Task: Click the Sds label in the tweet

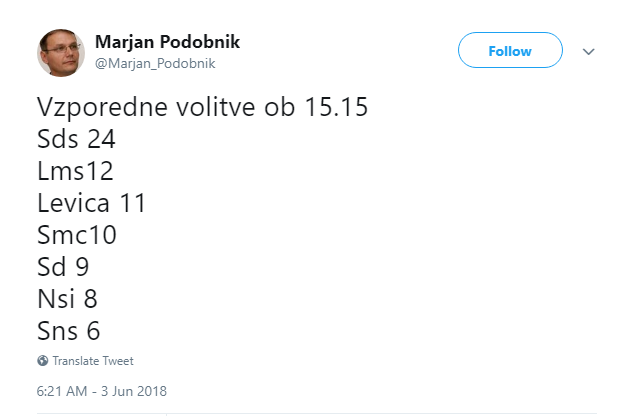Action: 59,140
